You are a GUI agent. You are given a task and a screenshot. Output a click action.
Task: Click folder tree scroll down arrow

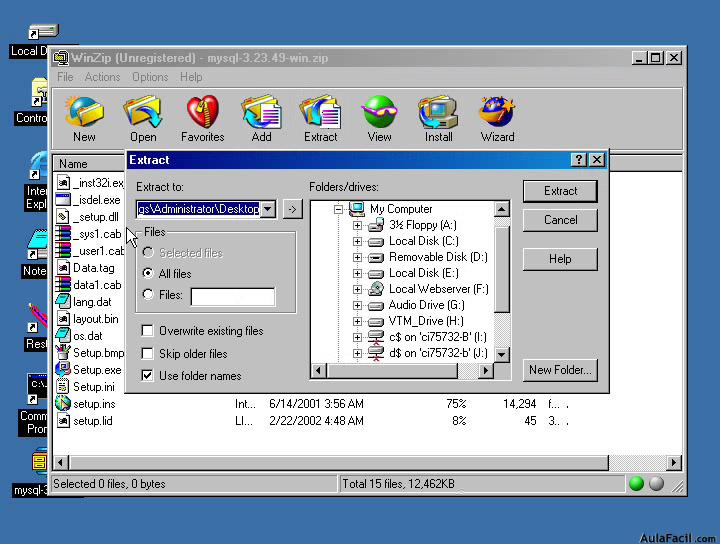click(x=502, y=354)
